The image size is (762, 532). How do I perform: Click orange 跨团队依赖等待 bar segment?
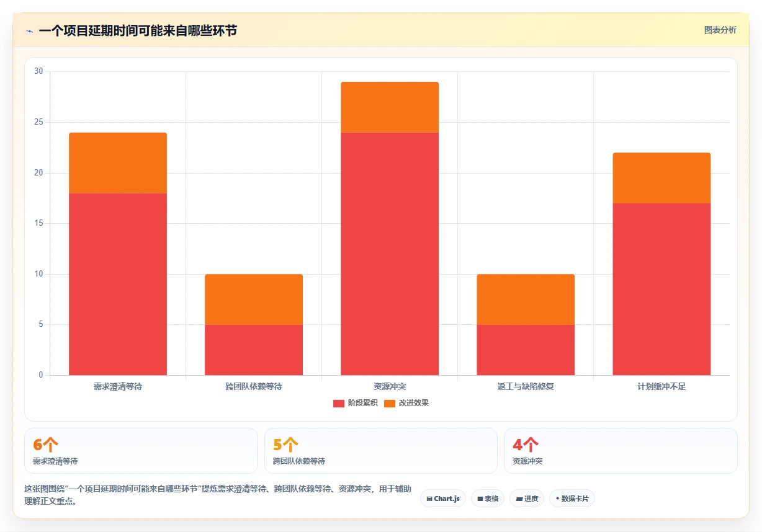pyautogui.click(x=254, y=299)
